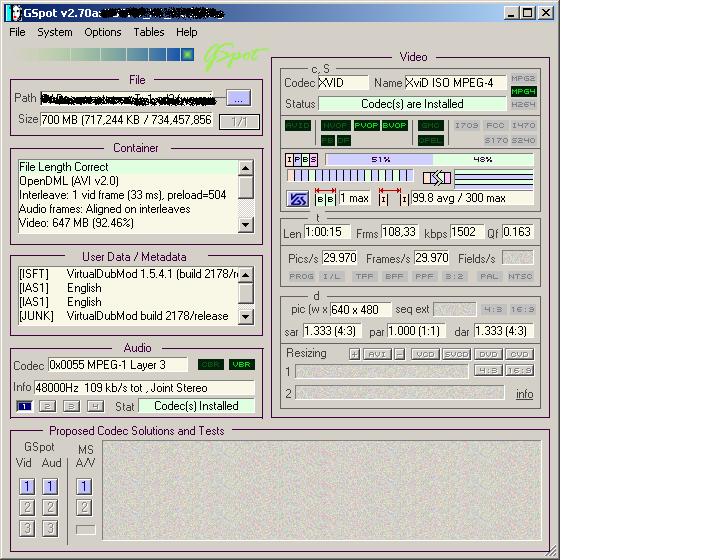Click MS A/V test button 2
720x560 pixels.
[84, 507]
